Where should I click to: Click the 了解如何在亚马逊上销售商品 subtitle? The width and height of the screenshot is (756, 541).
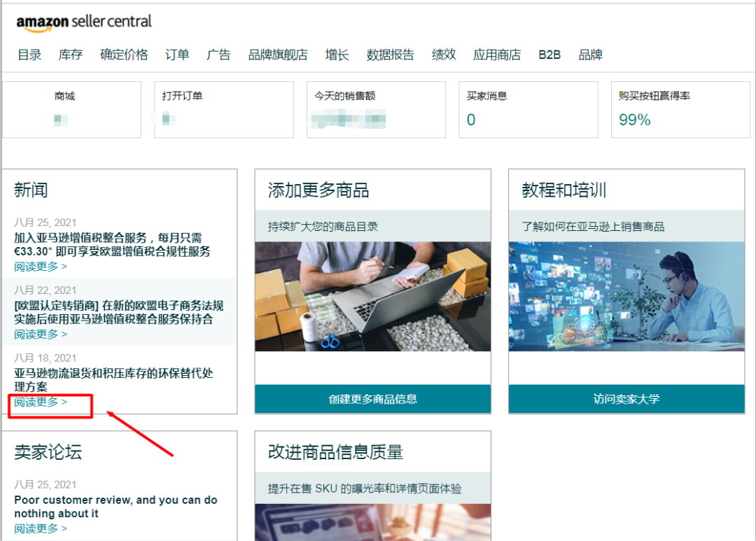coord(593,227)
